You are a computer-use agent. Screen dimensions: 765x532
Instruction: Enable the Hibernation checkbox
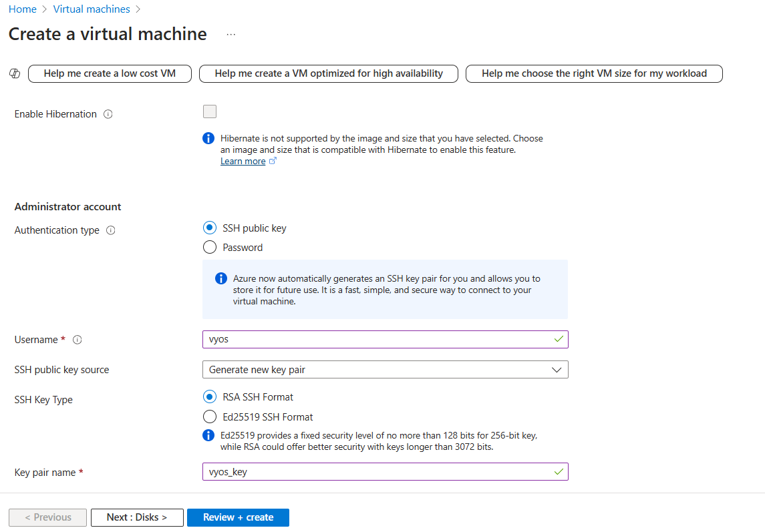(x=209, y=111)
